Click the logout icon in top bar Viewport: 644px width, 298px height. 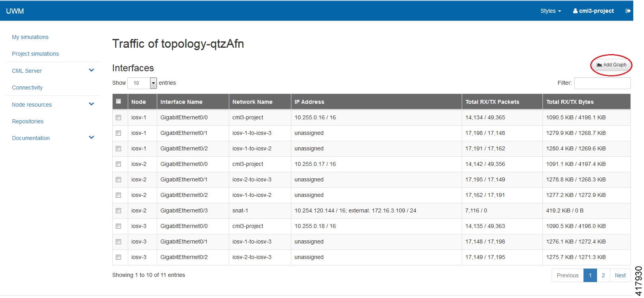(628, 11)
